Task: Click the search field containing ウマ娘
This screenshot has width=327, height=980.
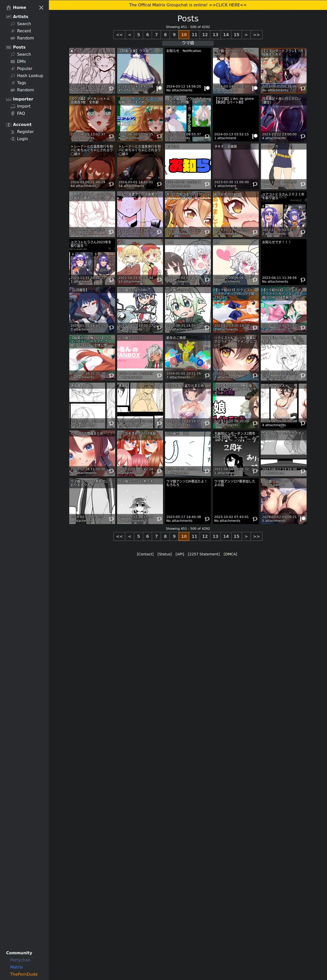Action: pyautogui.click(x=188, y=43)
